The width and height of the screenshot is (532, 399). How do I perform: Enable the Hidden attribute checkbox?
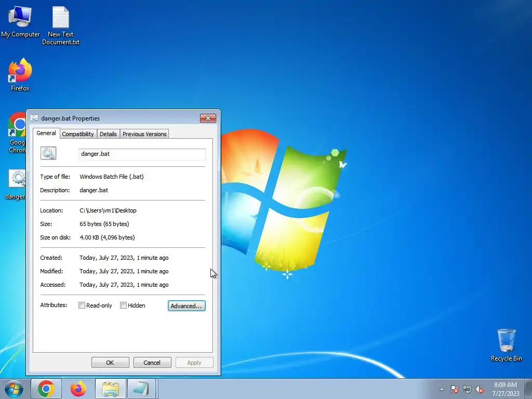coord(124,305)
